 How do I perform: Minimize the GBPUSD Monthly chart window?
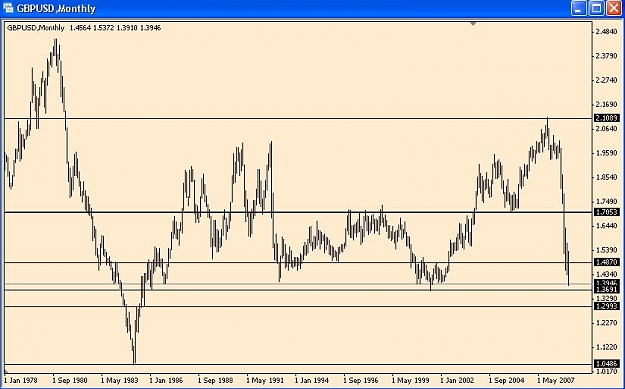[x=578, y=8]
